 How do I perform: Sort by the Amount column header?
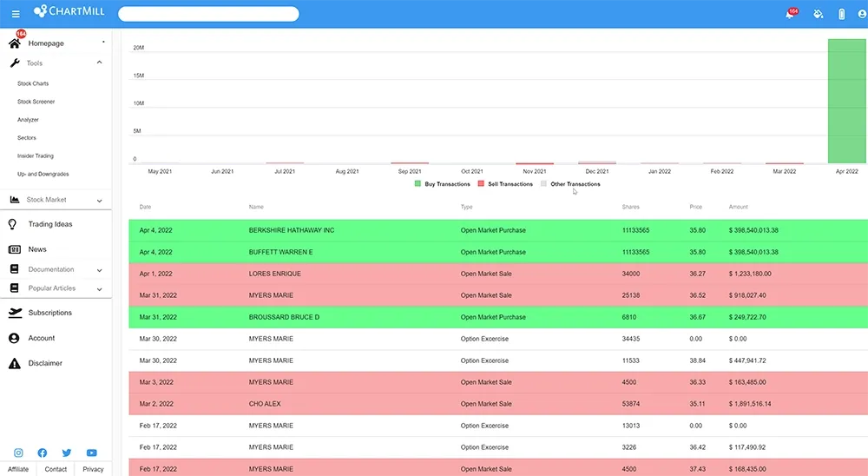(x=739, y=207)
